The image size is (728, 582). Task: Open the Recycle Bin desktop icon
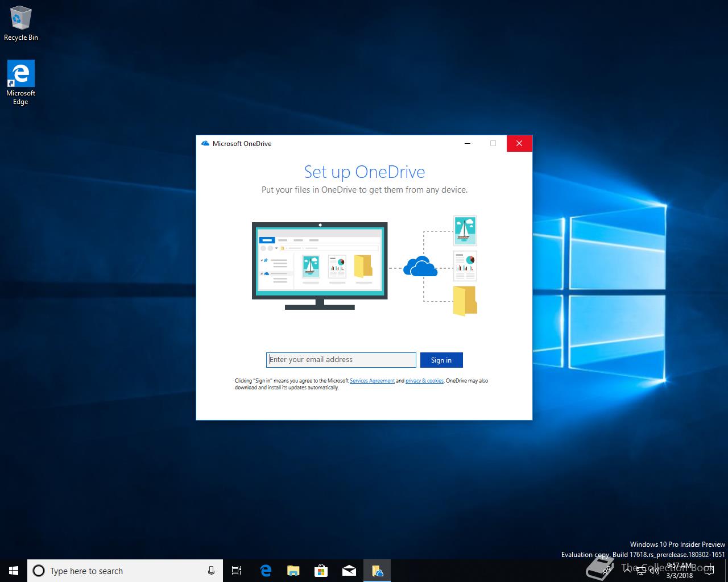pos(21,24)
